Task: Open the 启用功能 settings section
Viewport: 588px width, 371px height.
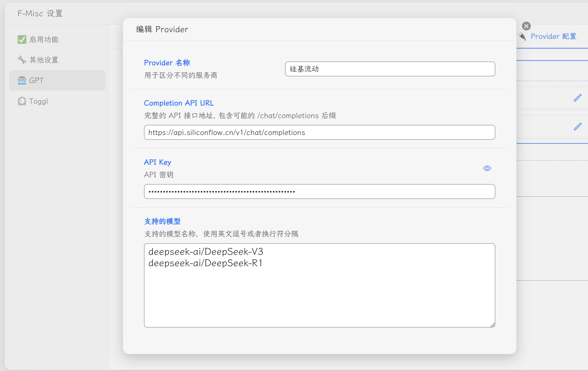Action: 44,39
